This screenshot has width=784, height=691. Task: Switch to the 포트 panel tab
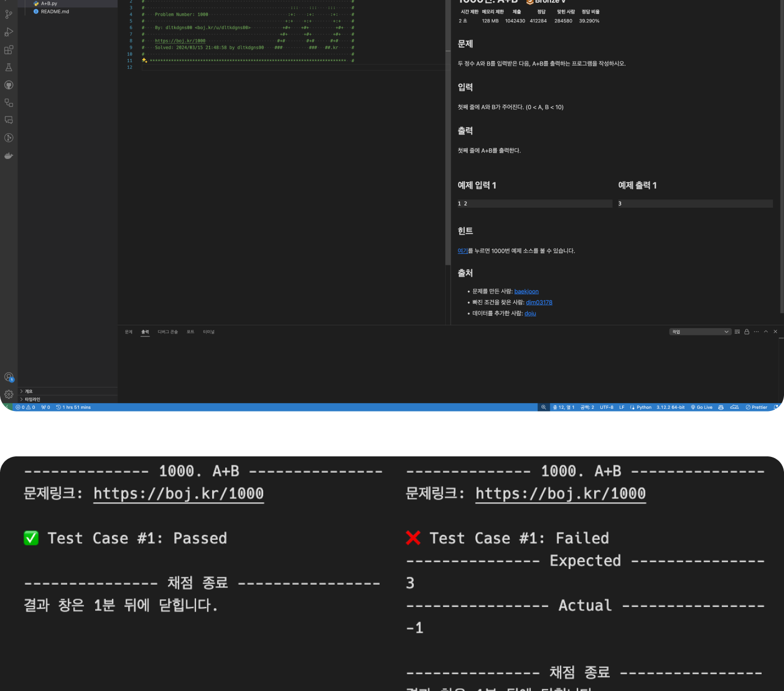click(x=190, y=332)
